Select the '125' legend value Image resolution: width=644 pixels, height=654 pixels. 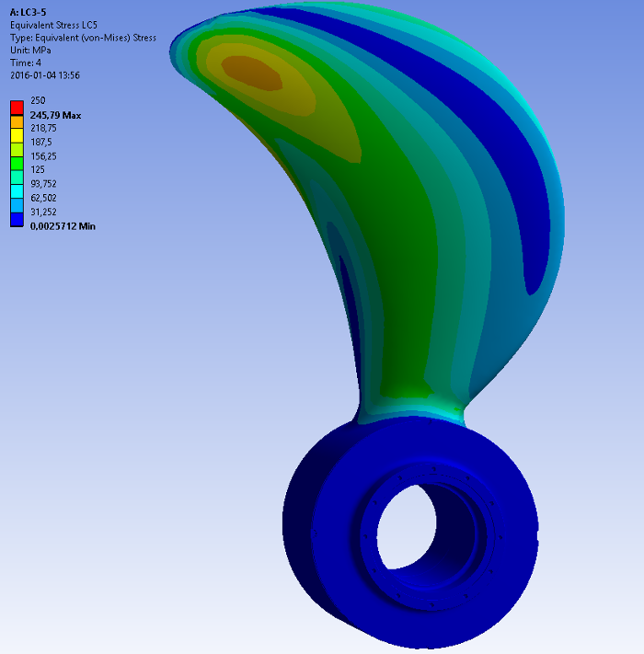[38, 169]
